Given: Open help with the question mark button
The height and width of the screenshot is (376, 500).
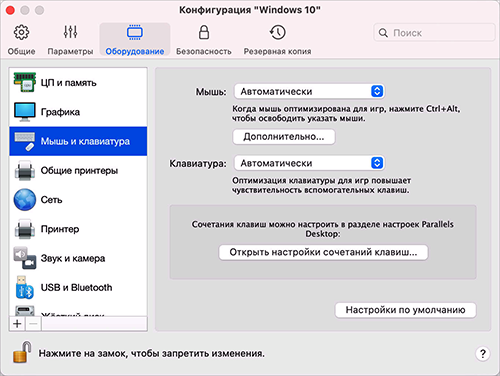Looking at the screenshot, I should [x=483, y=353].
